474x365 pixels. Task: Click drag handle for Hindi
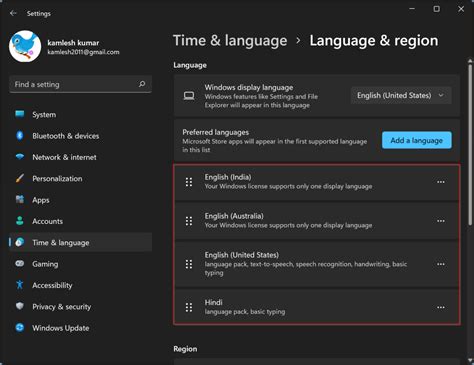click(x=189, y=307)
